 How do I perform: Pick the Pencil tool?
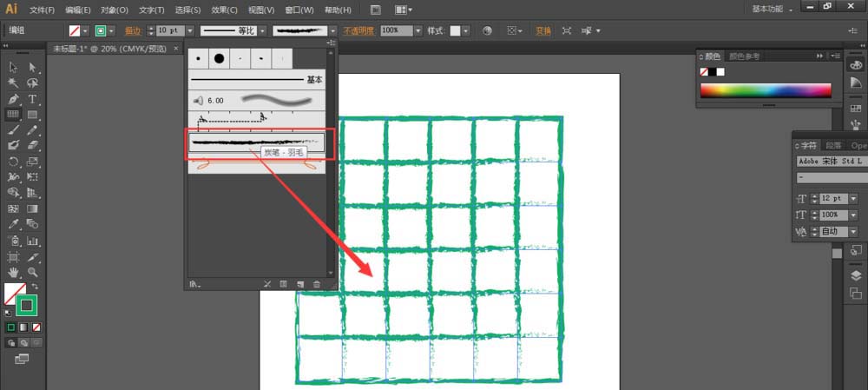33,130
